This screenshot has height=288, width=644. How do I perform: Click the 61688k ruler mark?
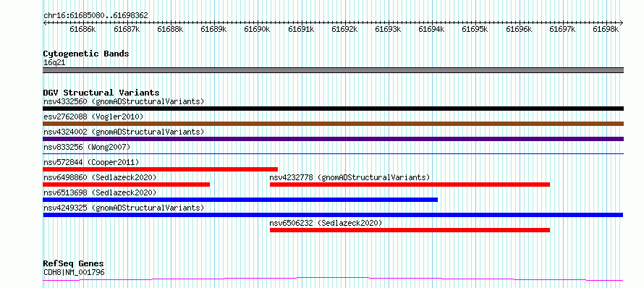[x=170, y=29]
